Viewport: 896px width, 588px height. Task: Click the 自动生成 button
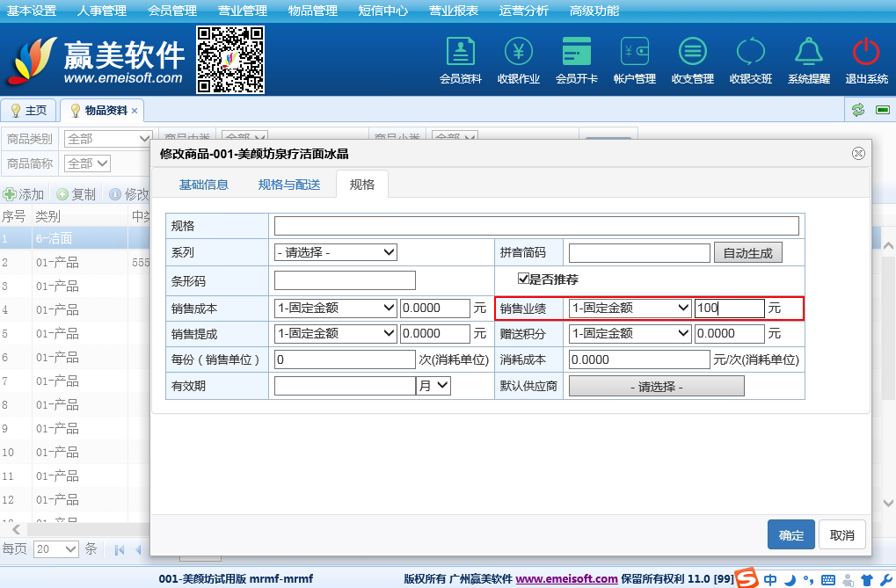[x=747, y=253]
